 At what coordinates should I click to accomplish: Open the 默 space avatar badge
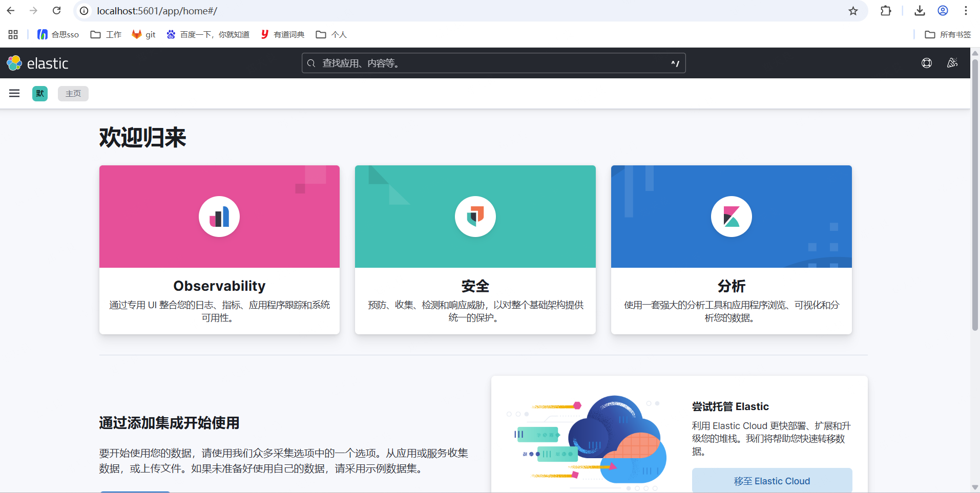[x=39, y=93]
